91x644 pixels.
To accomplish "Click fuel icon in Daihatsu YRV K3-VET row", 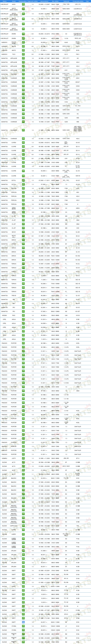I will tap(23, 312).
